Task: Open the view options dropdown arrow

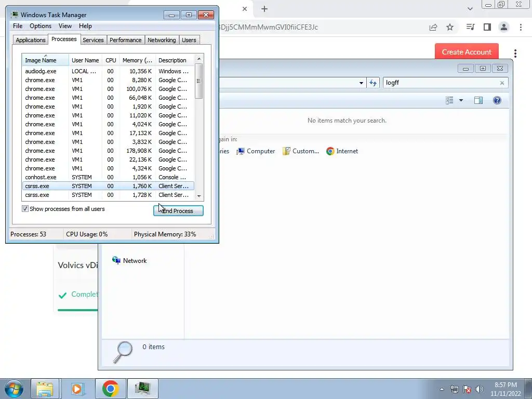Action: 461,100
